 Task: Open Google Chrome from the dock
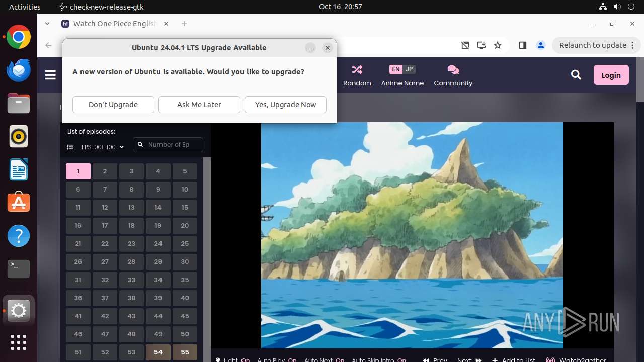pos(19,37)
